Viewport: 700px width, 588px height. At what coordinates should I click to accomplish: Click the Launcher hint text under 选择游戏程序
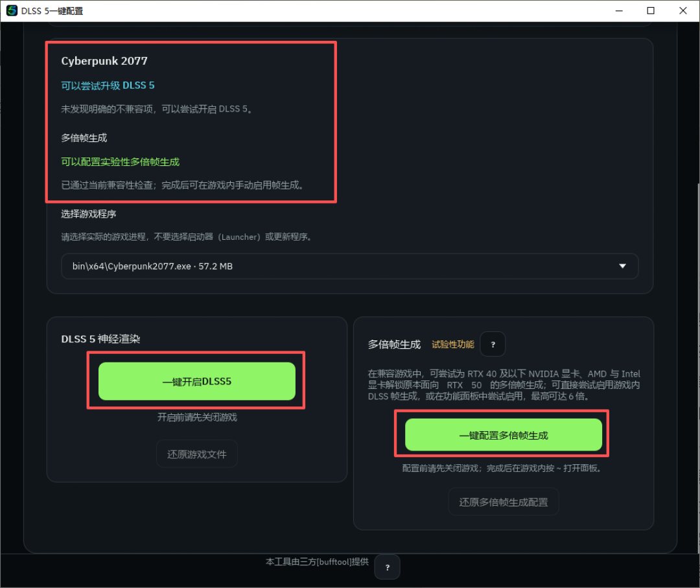(187, 237)
